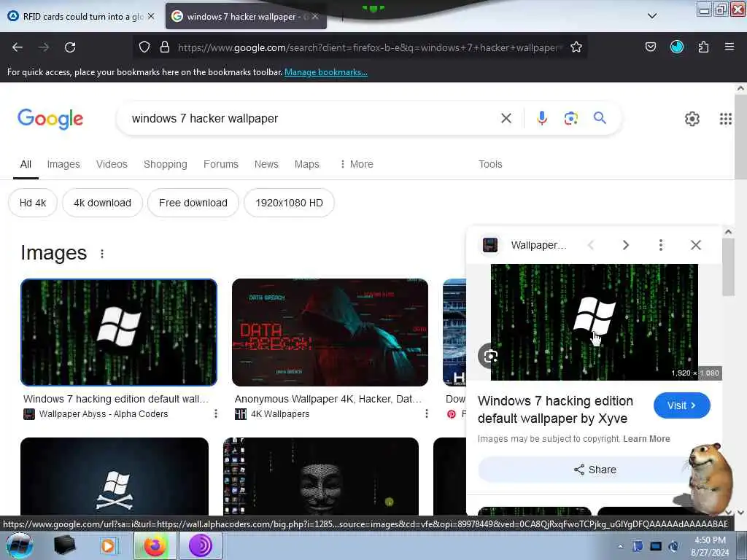Open Google quick settings gear
The width and height of the screenshot is (747, 560).
[x=692, y=119]
